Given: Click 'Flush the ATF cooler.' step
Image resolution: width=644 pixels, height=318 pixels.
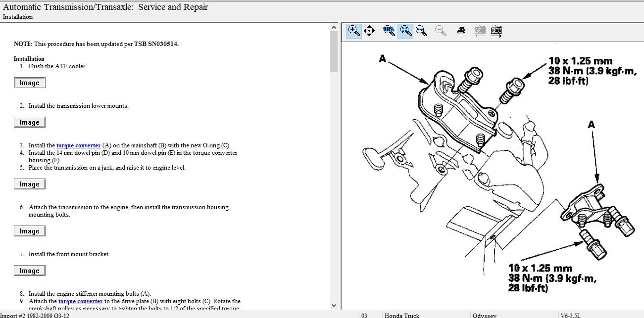Looking at the screenshot, I should coord(57,66).
